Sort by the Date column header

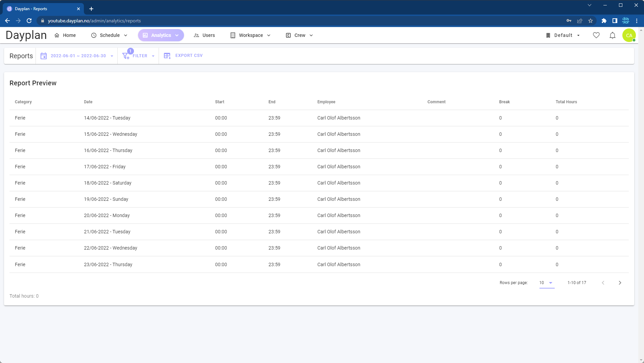(88, 102)
